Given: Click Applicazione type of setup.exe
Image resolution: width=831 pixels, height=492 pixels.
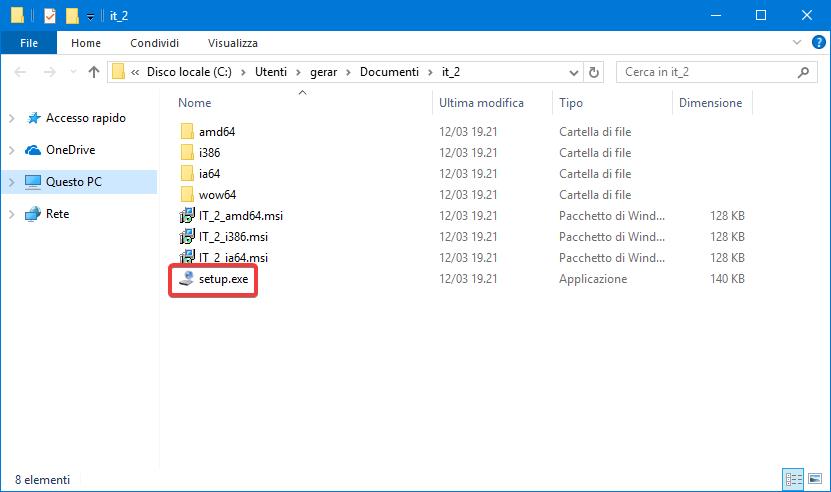Looking at the screenshot, I should pos(593,279).
